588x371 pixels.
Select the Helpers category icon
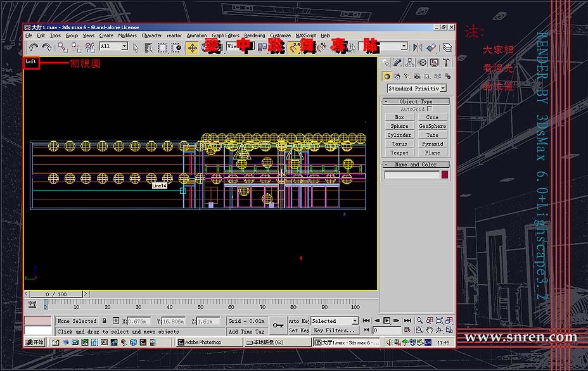click(x=427, y=77)
